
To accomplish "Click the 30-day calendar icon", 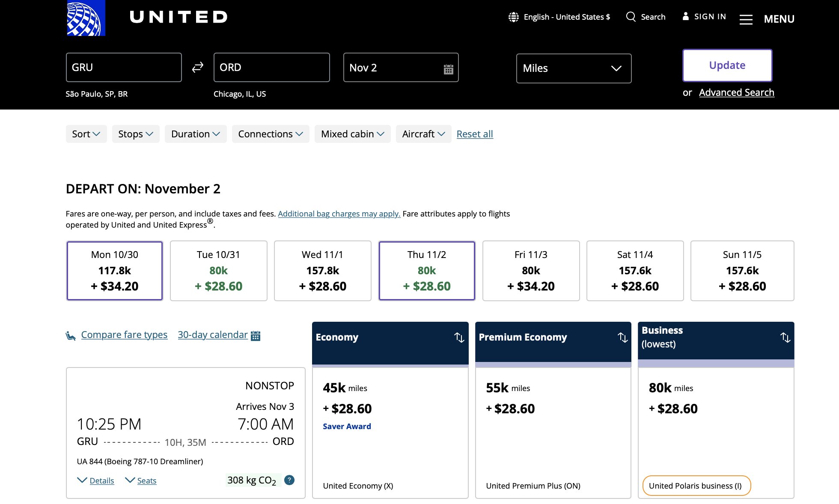I will (256, 335).
